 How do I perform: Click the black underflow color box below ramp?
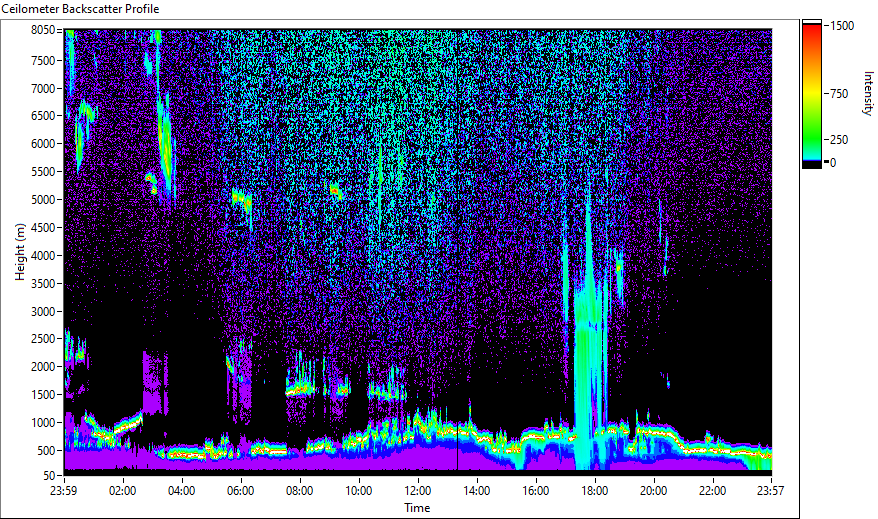point(812,165)
